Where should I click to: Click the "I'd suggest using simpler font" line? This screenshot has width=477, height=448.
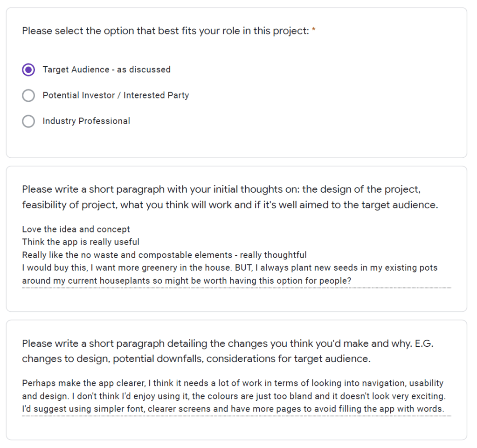click(x=232, y=409)
